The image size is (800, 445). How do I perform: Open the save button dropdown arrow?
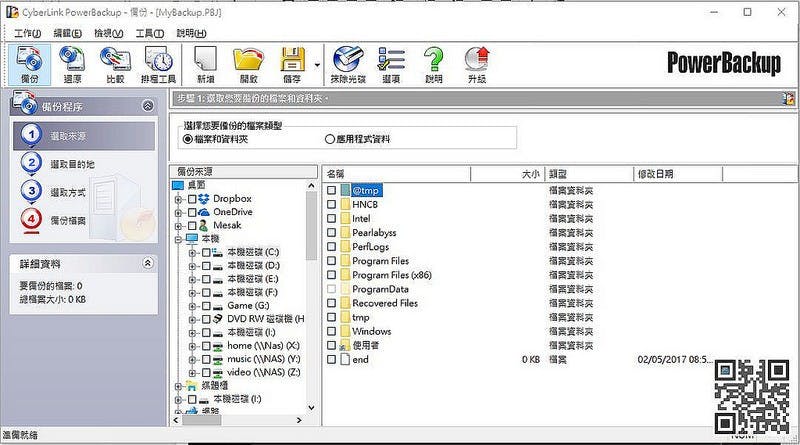tap(317, 65)
